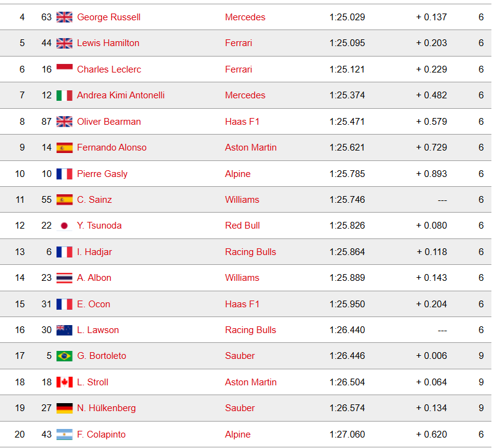Click the Brazilian flag next to G. Bortoleto

pos(64,356)
